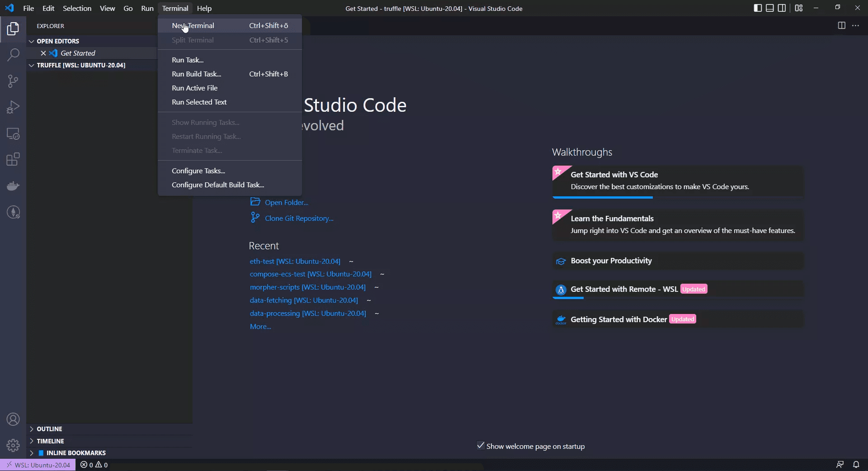Close the Get Started editor tab entry
Image resolution: width=868 pixels, height=471 pixels.
tap(43, 53)
